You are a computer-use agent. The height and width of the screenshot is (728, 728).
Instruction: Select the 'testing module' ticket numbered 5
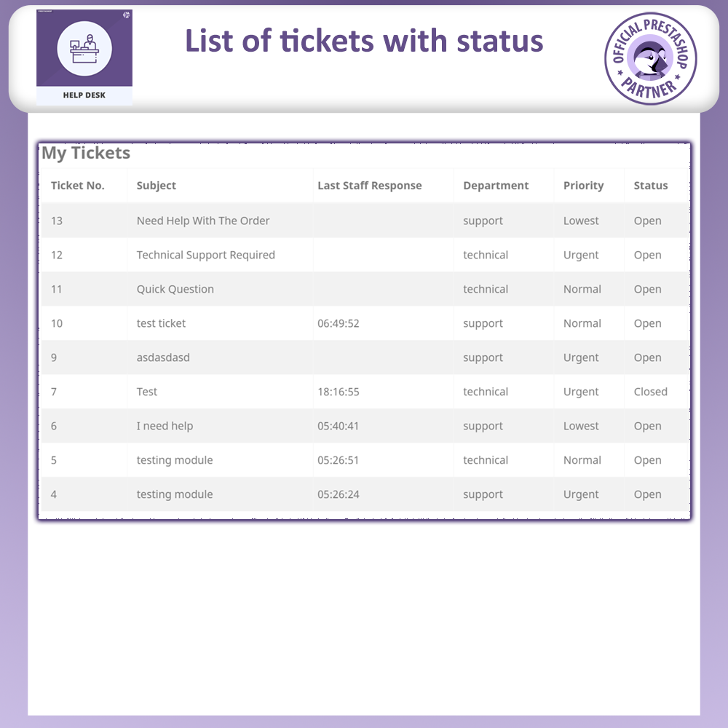tap(174, 460)
